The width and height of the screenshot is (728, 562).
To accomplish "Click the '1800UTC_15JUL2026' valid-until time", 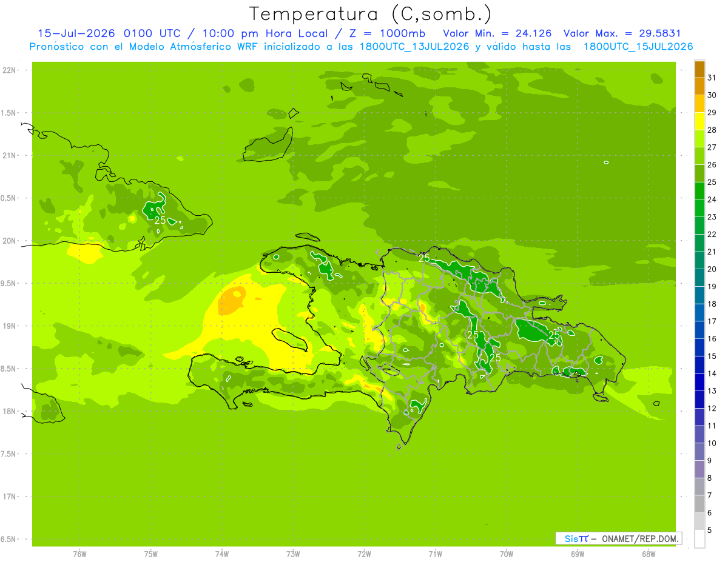I will point(638,47).
